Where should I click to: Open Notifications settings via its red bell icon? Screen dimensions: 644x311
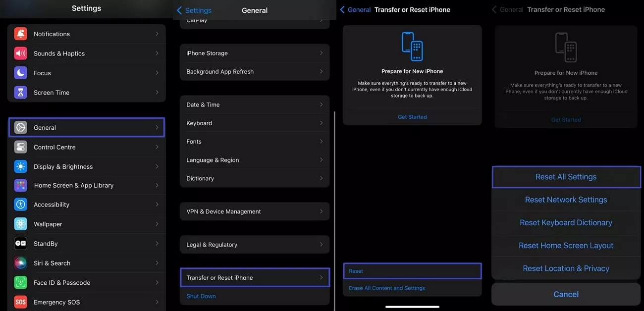point(20,34)
